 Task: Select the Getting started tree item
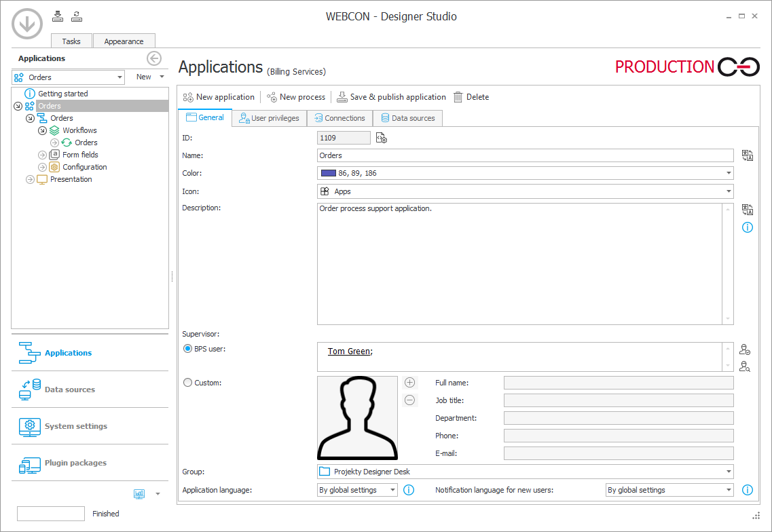(x=63, y=94)
